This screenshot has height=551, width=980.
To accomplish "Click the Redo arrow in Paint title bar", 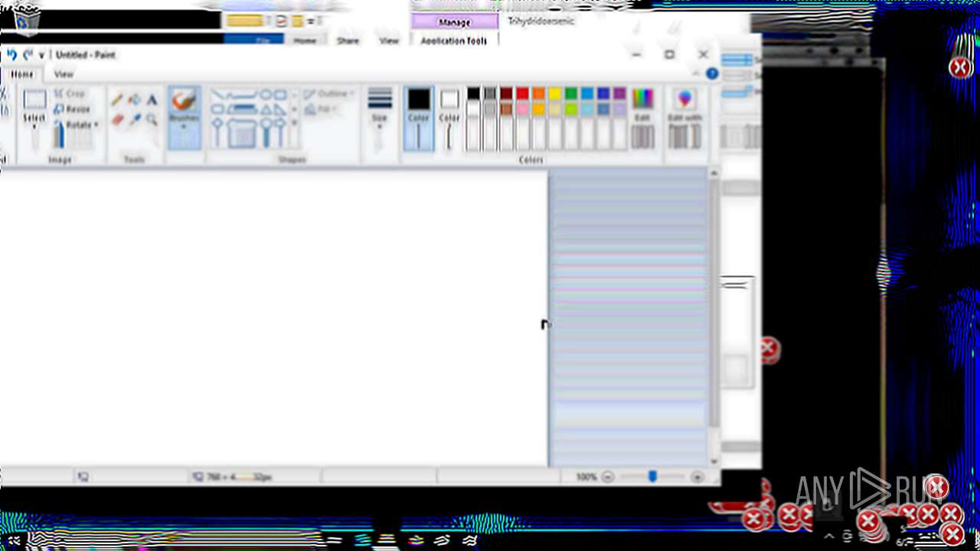I will coord(28,55).
